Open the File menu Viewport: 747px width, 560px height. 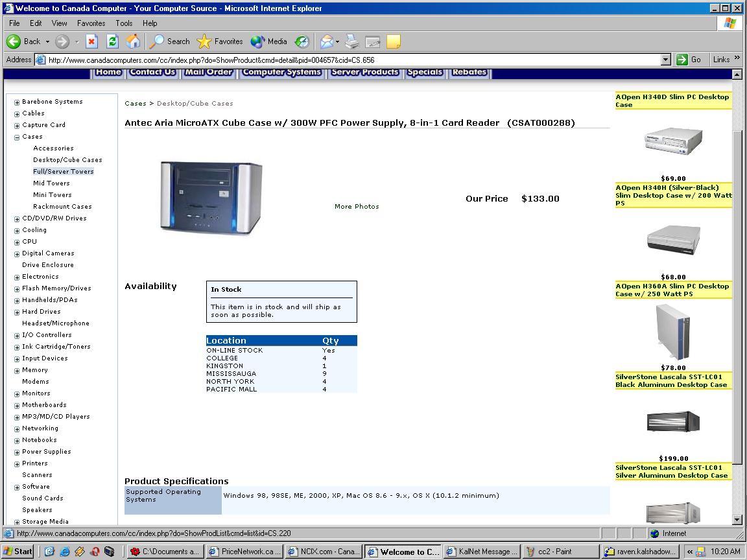point(14,23)
